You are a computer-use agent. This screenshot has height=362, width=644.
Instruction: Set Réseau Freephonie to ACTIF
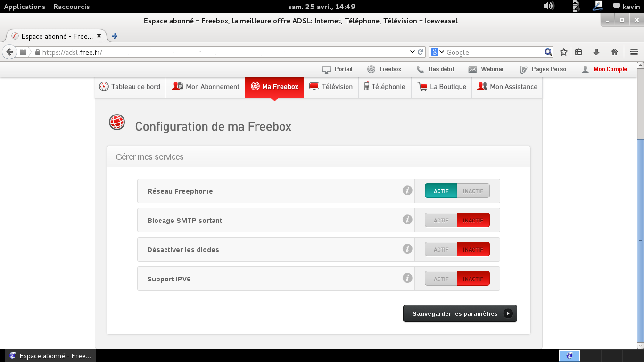coord(441,191)
